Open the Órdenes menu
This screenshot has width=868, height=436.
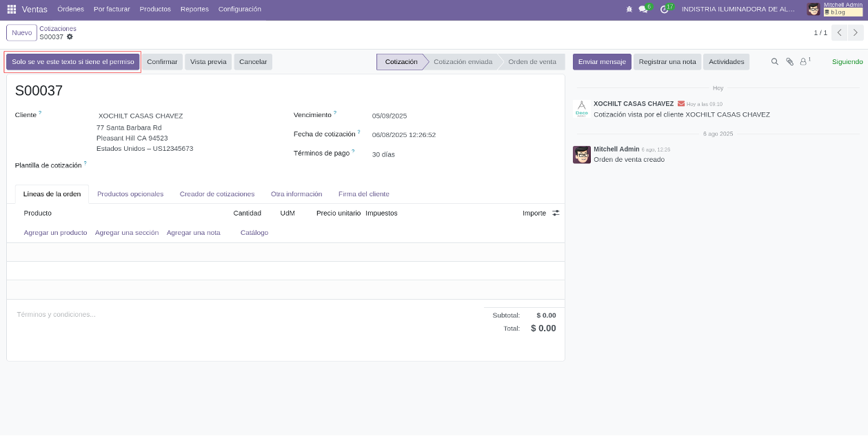point(70,10)
